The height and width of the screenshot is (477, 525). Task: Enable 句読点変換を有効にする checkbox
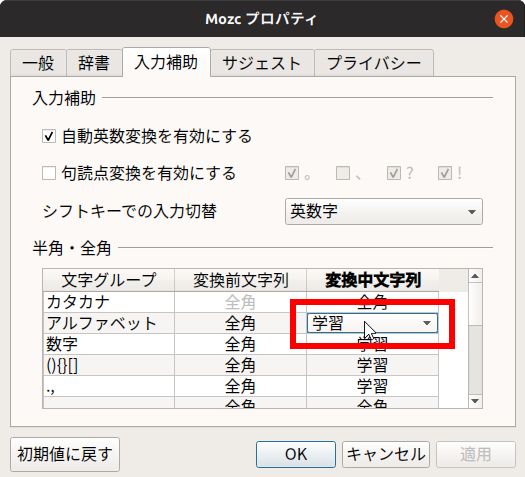(49, 173)
